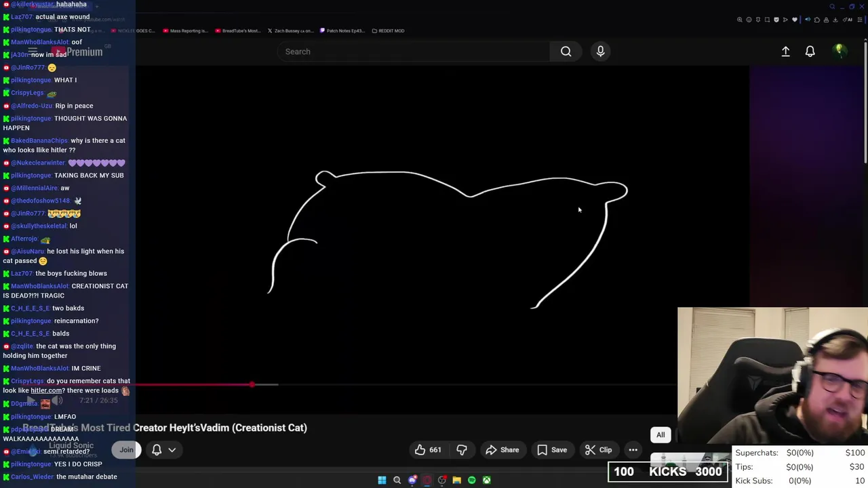Click the video title 'Creationist Cat' text
Viewport: 868px width, 488px height.
coord(269,428)
